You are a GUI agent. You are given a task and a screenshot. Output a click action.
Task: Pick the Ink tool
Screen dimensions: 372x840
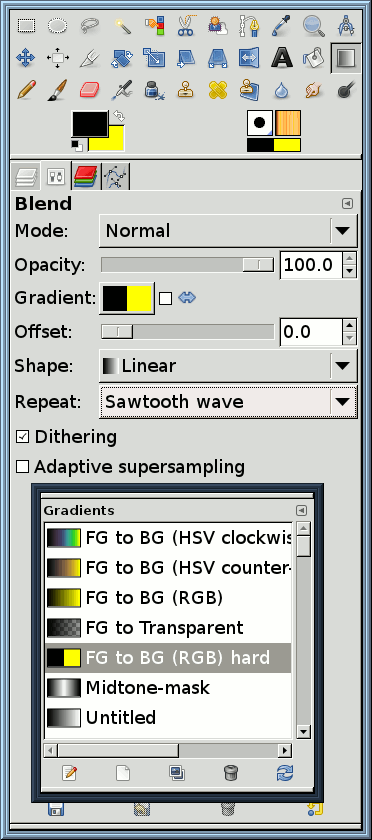(x=154, y=90)
